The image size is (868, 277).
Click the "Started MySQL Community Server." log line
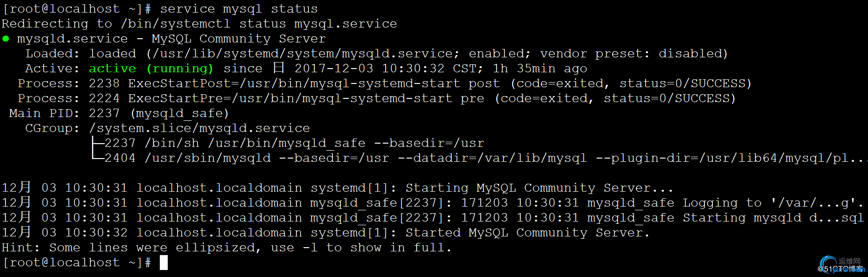(326, 233)
